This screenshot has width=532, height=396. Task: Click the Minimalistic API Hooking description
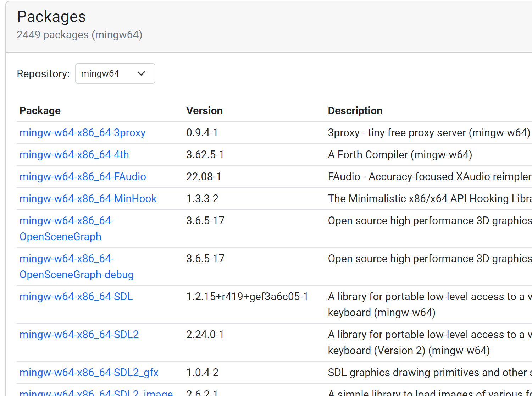point(430,199)
